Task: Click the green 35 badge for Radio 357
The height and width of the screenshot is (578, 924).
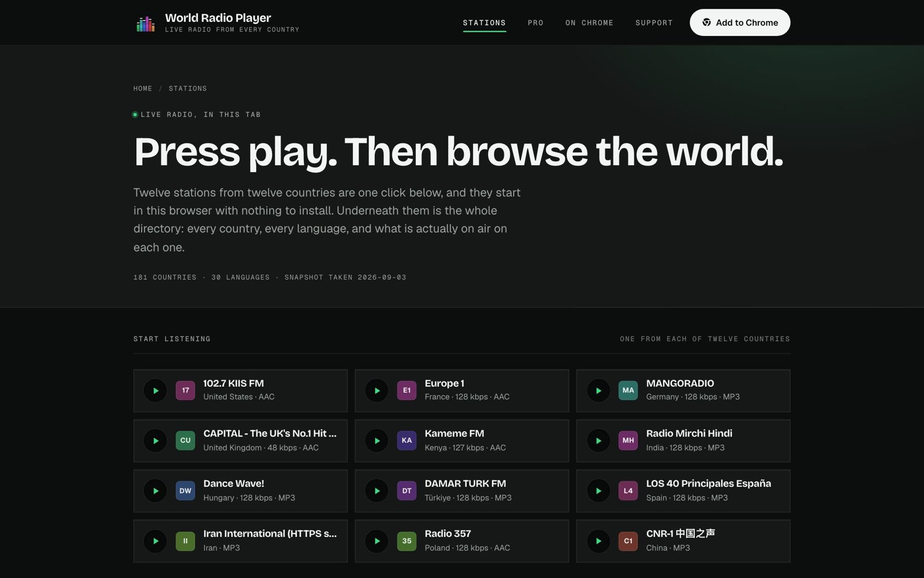Action: click(x=407, y=541)
